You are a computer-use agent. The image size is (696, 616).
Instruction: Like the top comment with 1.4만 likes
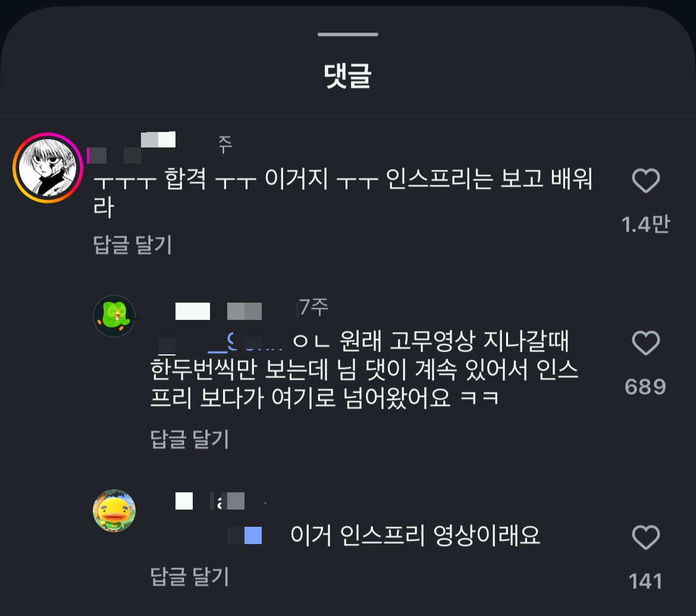645,181
